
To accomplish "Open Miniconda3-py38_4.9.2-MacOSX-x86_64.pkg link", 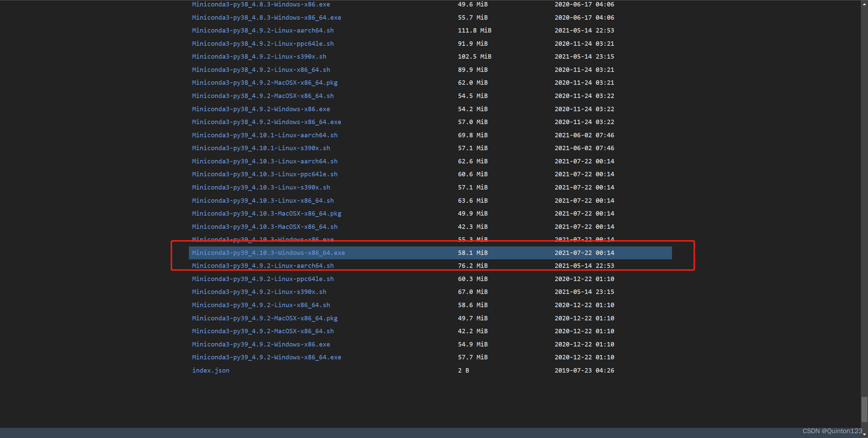I will point(264,83).
